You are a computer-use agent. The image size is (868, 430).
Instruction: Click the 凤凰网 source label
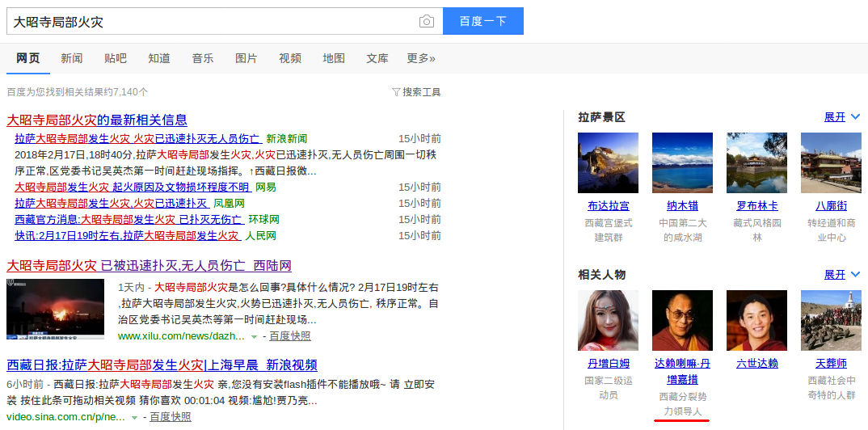coord(230,203)
